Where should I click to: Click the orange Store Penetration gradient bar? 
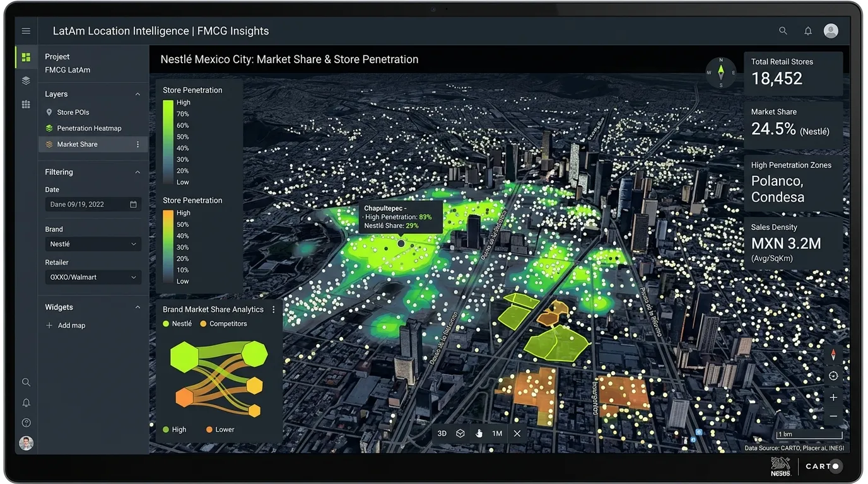[x=168, y=247]
